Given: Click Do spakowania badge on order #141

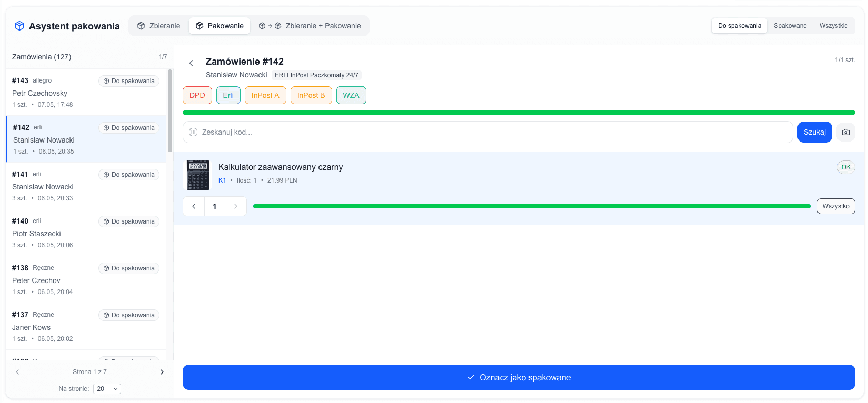Looking at the screenshot, I should [x=129, y=175].
